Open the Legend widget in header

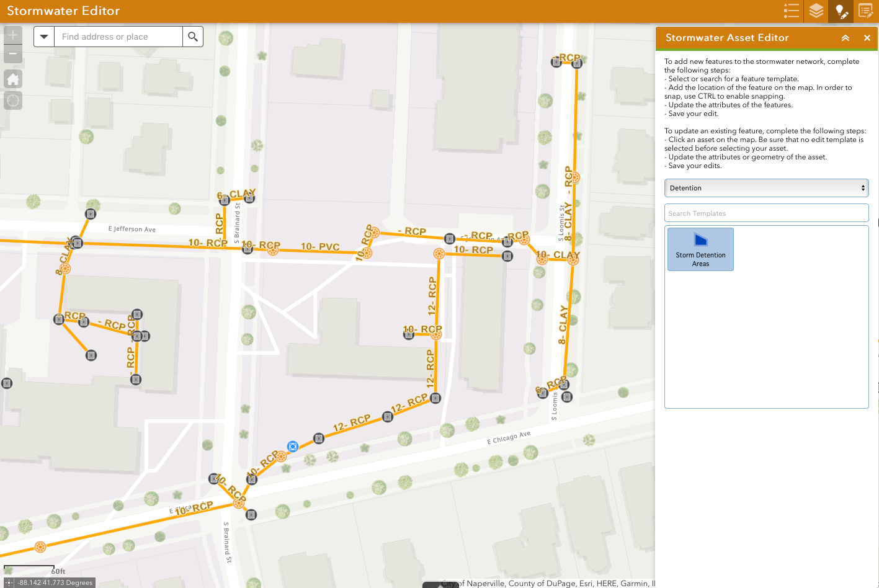791,11
